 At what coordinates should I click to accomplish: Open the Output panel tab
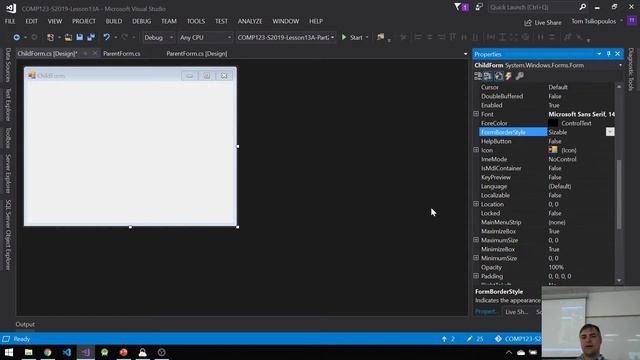(25, 324)
